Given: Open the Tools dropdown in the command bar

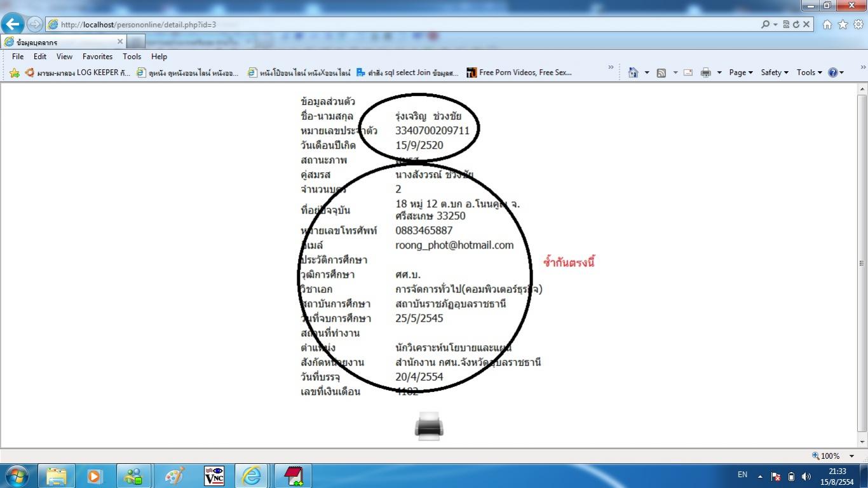Looking at the screenshot, I should tap(810, 72).
